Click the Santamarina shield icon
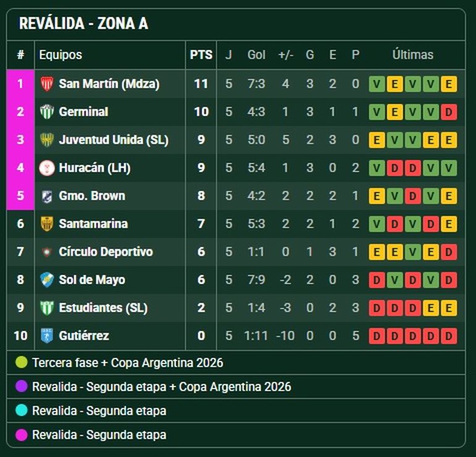 pos(47,224)
